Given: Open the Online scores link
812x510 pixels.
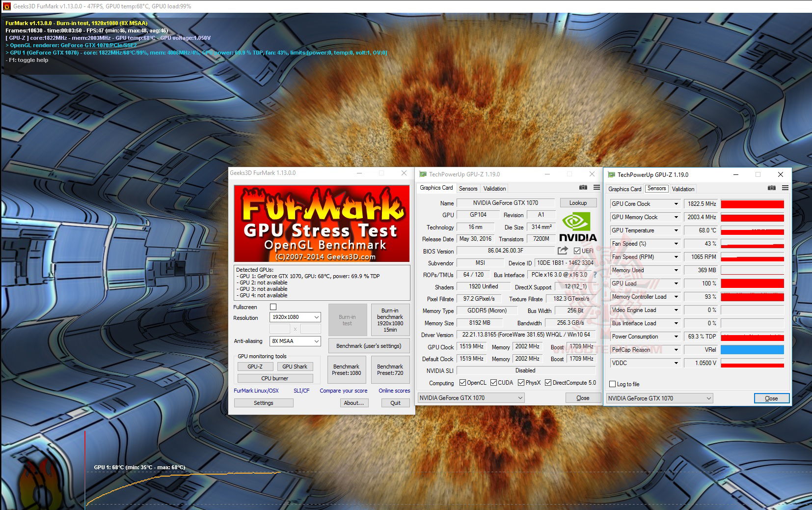Looking at the screenshot, I should tap(394, 391).
